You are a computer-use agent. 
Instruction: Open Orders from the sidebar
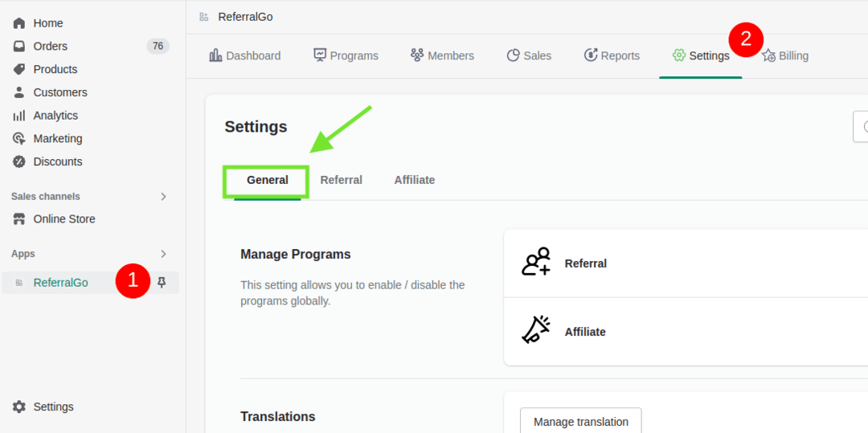click(50, 47)
